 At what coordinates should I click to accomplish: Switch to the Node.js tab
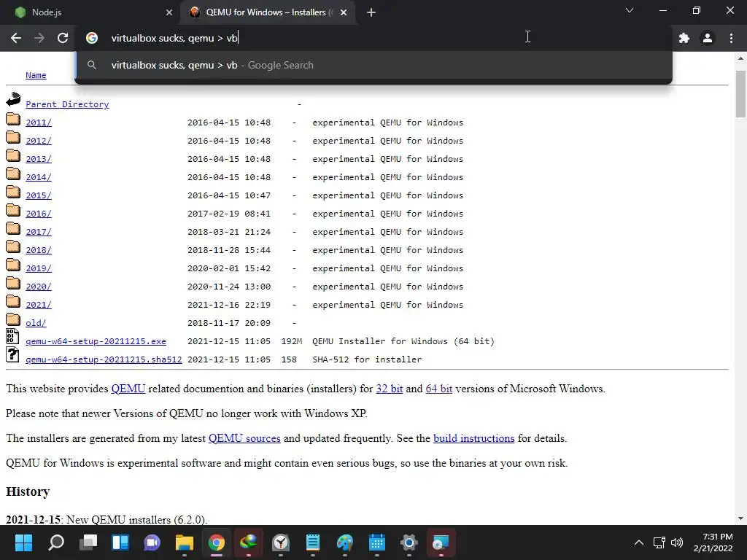tap(90, 12)
